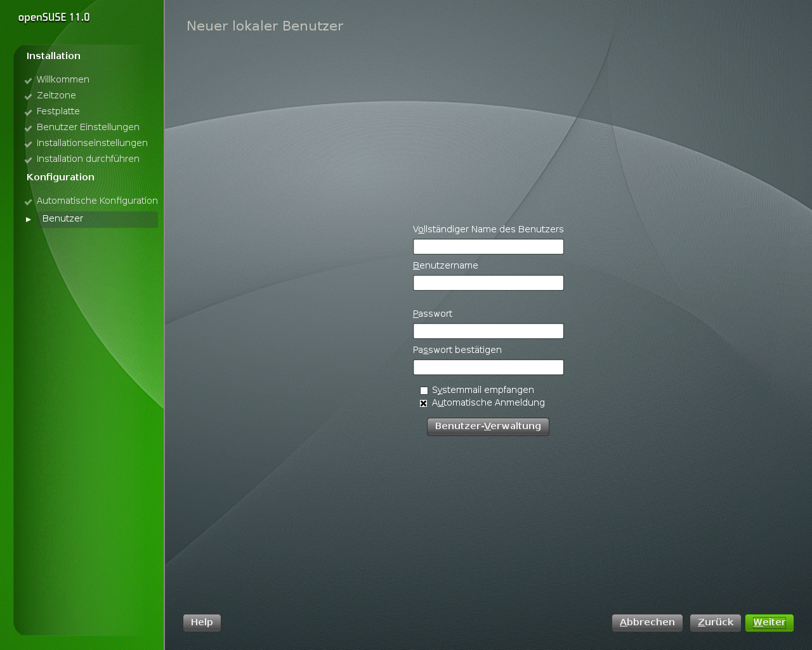812x650 pixels.
Task: Select the Zeitzone step in the sidebar
Action: 56,95
